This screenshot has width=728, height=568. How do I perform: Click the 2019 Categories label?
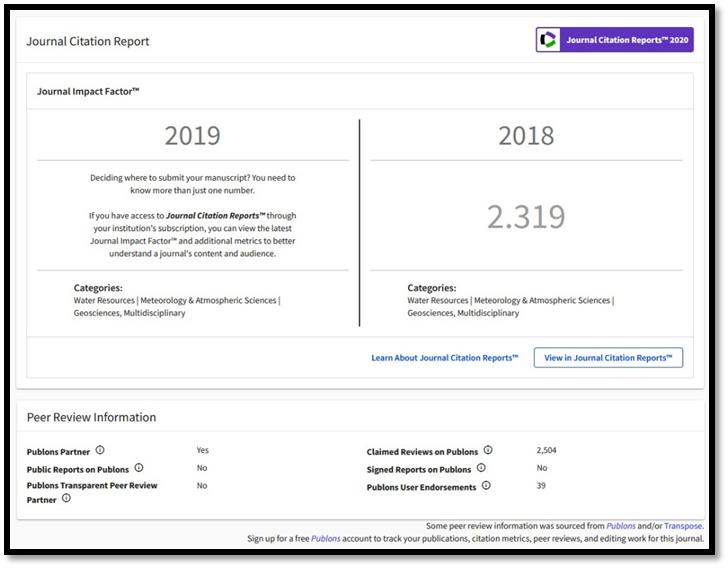click(98, 288)
